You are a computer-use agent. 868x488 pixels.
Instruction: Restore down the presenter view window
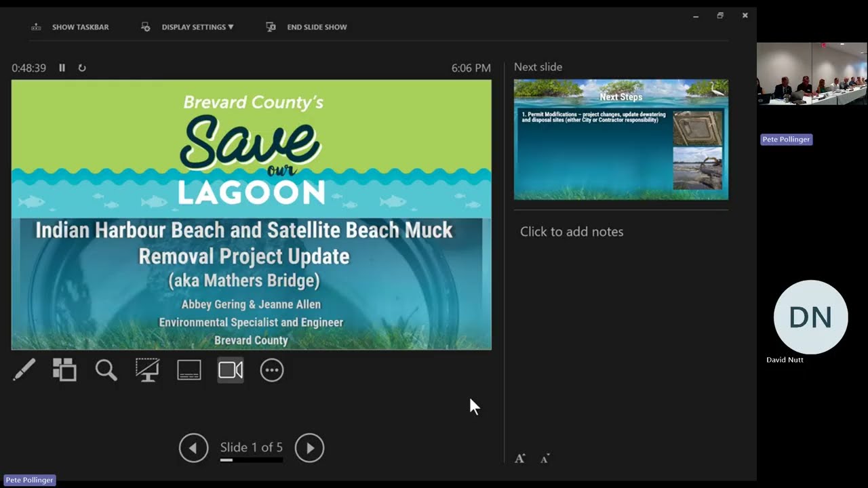pos(720,16)
